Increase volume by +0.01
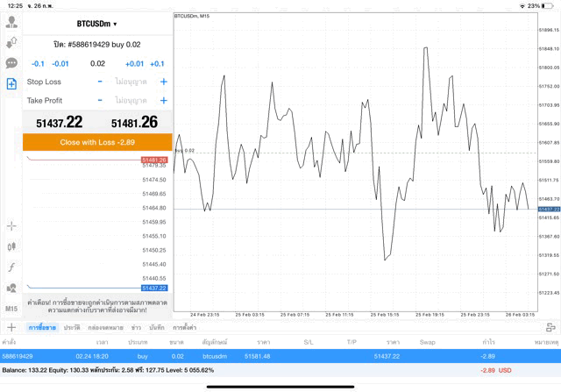Image resolution: width=561 pixels, height=392 pixels. pos(134,63)
